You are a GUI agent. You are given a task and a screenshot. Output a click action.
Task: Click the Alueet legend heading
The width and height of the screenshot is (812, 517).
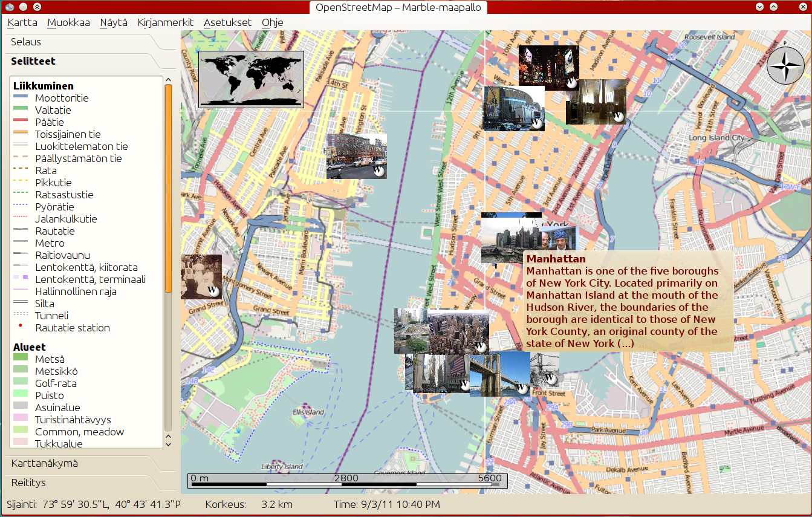tap(30, 347)
